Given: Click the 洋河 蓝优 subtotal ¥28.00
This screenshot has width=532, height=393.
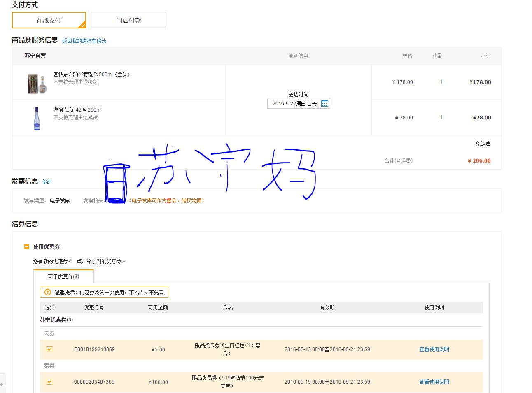Looking at the screenshot, I should pyautogui.click(x=482, y=118).
